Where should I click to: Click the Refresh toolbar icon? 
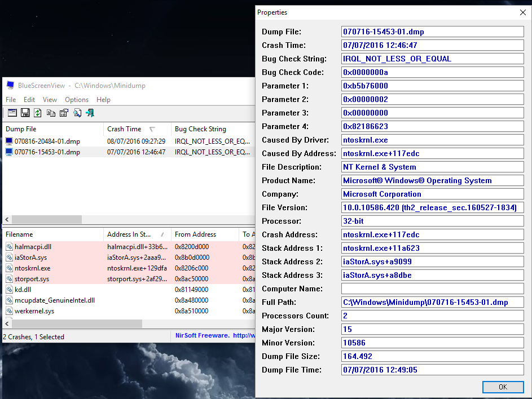coord(37,113)
